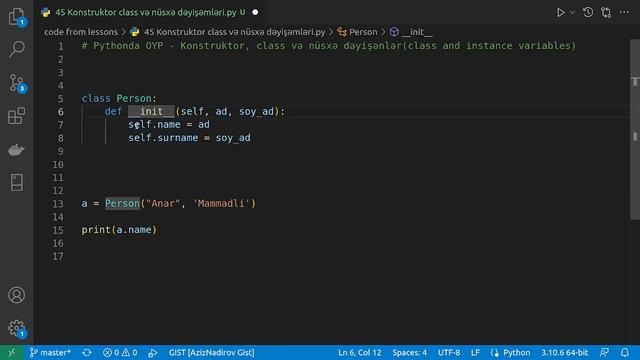Viewport: 640px width, 360px height.
Task: Click GIST [AzizNadirov Gist] status item
Action: click(211, 353)
